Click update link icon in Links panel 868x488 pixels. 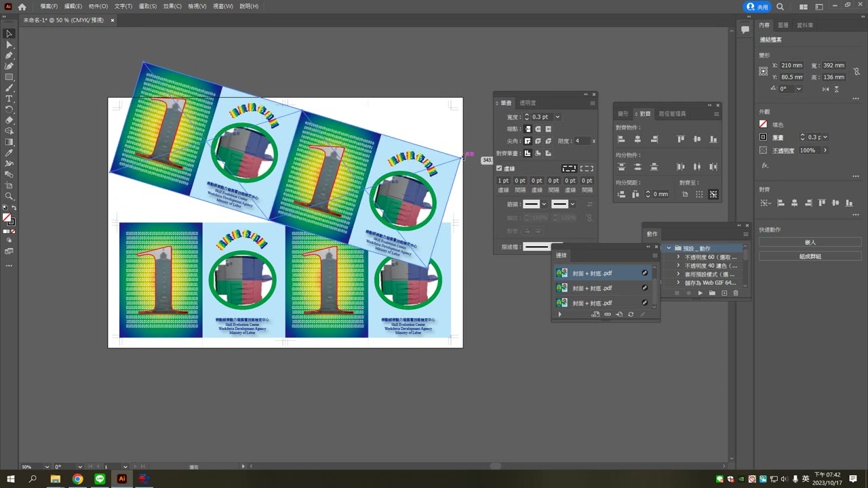[631, 314]
